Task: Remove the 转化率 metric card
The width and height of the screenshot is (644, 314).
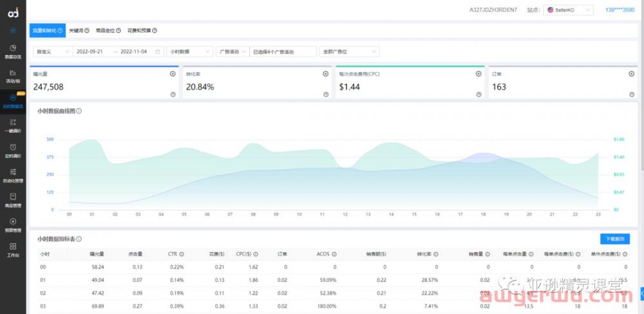Action: (x=326, y=74)
